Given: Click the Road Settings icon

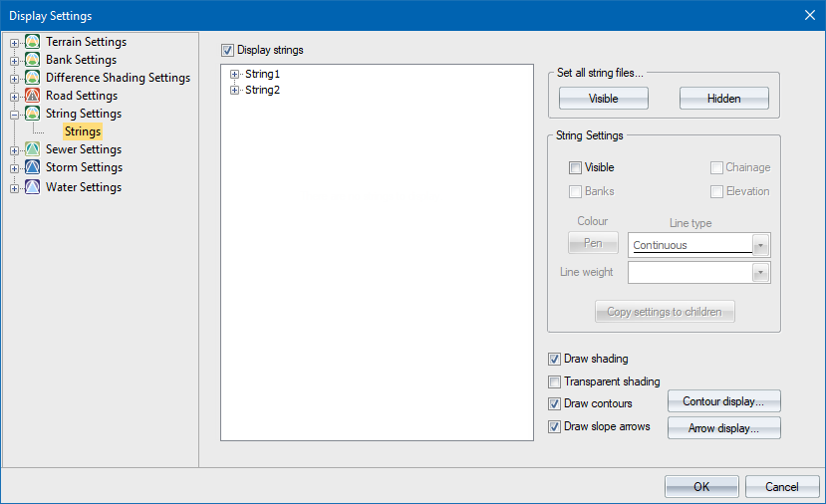Looking at the screenshot, I should click(32, 96).
